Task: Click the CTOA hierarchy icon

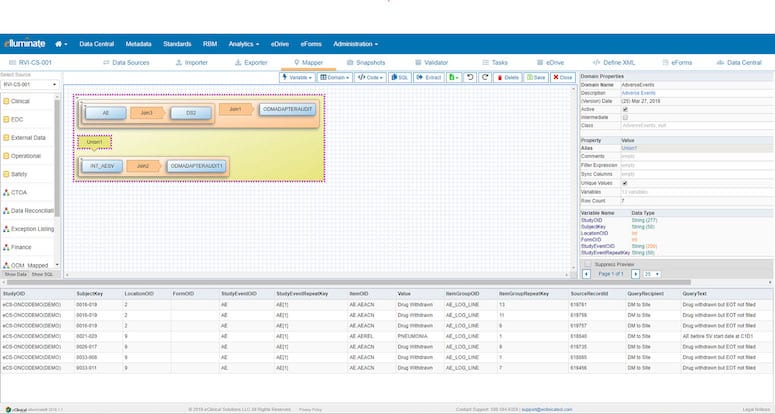Action: point(6,193)
